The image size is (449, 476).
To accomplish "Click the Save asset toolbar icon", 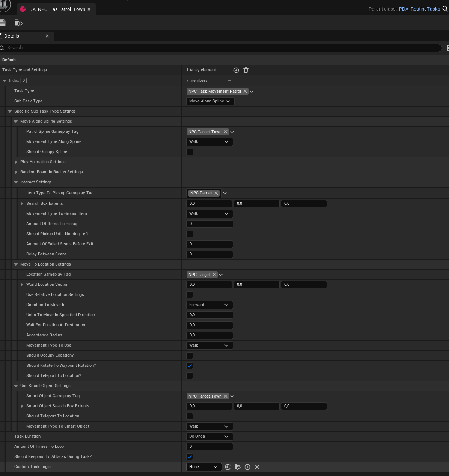I will (3, 23).
